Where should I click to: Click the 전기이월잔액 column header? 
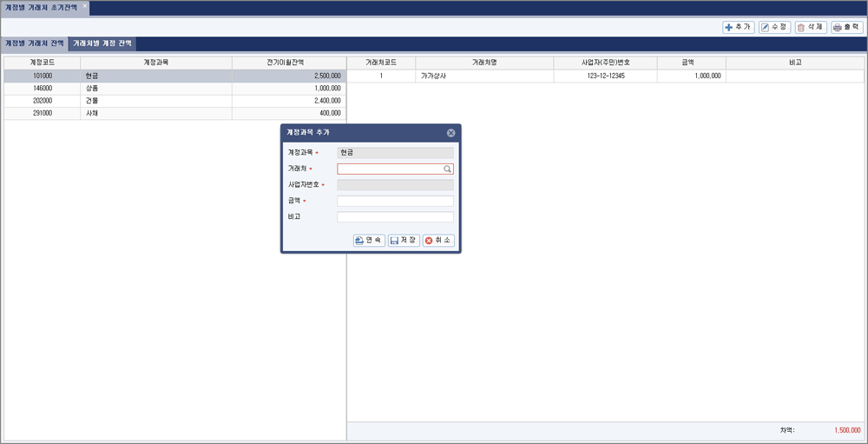point(289,63)
